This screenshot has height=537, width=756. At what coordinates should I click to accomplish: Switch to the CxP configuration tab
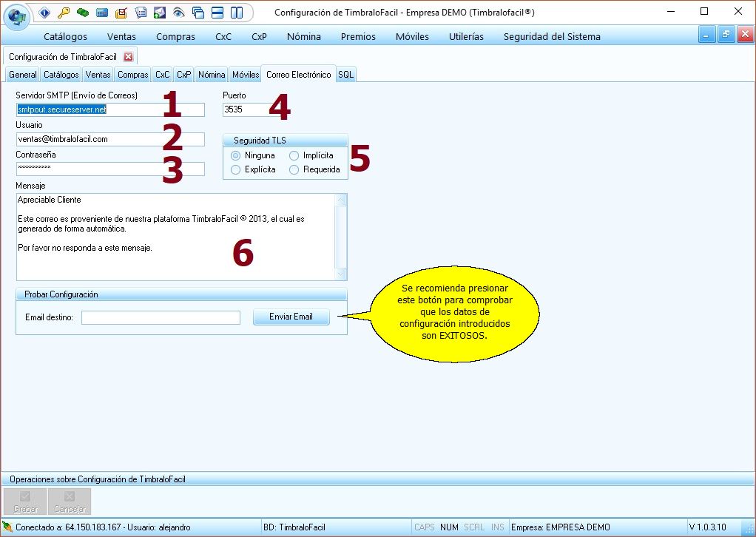tap(184, 75)
